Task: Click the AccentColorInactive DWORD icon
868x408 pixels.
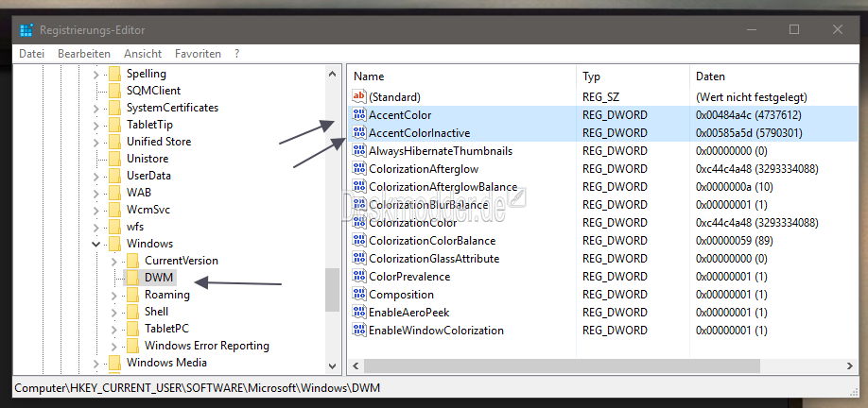Action: pyautogui.click(x=359, y=132)
